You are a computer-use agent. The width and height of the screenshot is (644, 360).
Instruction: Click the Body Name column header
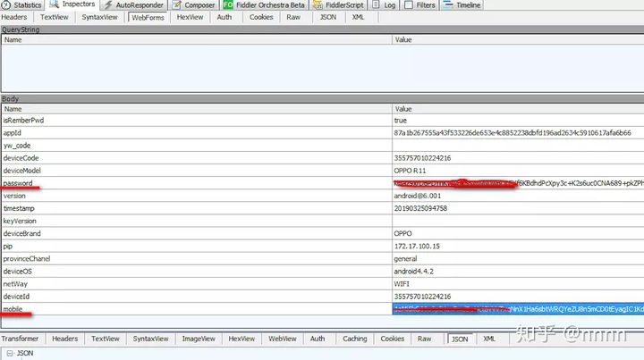tap(197, 109)
